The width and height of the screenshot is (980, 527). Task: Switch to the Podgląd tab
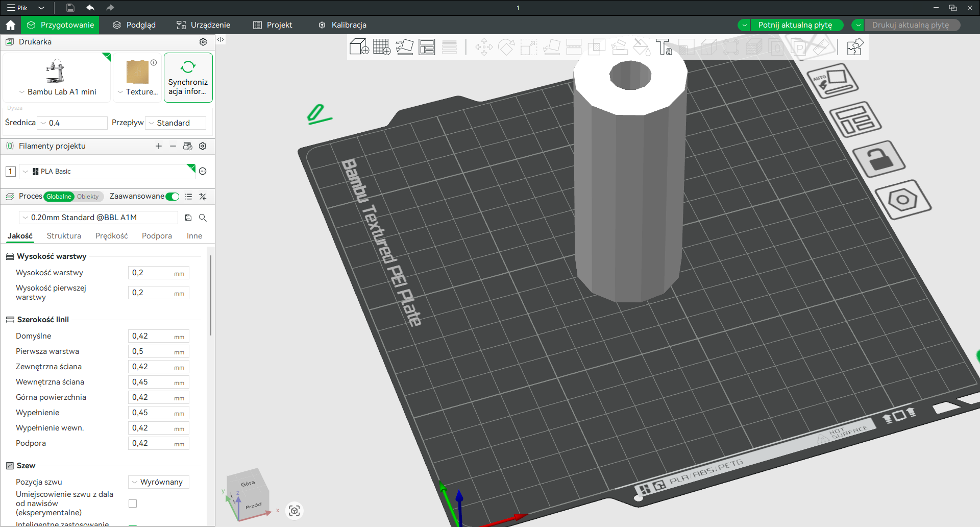(x=134, y=25)
